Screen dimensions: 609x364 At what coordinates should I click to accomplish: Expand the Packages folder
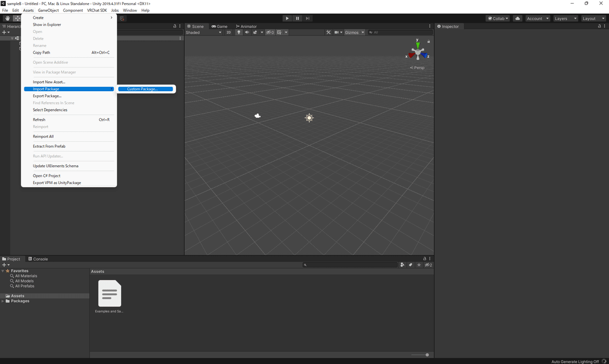(x=3, y=301)
